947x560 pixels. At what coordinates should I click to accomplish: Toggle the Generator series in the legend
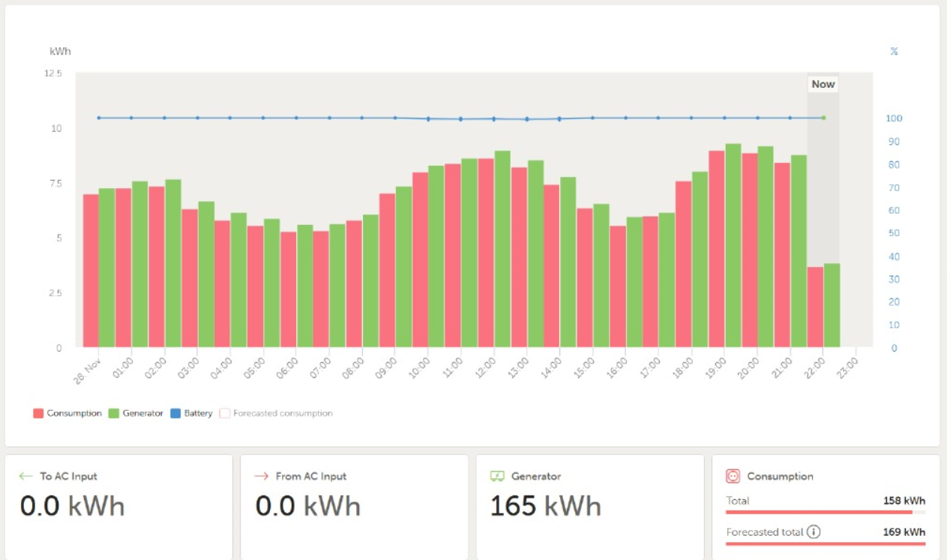[142, 413]
